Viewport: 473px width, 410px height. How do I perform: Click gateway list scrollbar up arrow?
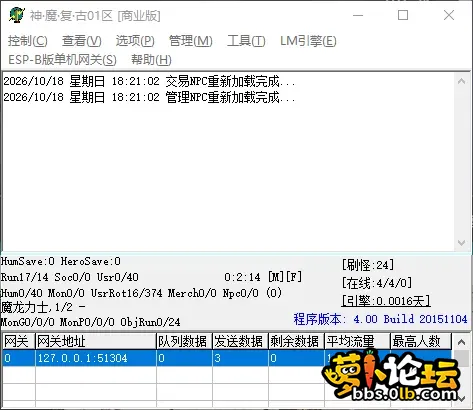[462, 342]
